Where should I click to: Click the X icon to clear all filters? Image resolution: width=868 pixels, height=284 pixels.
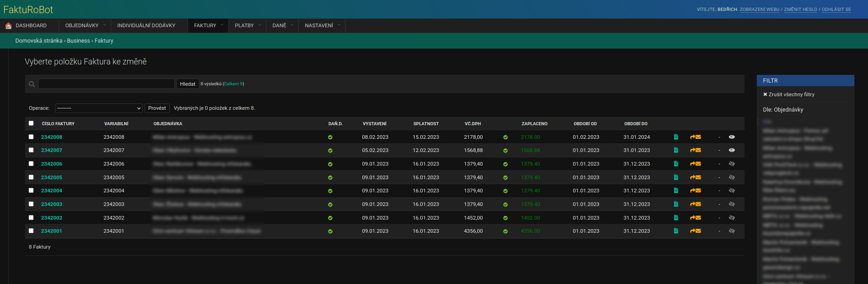(x=765, y=94)
